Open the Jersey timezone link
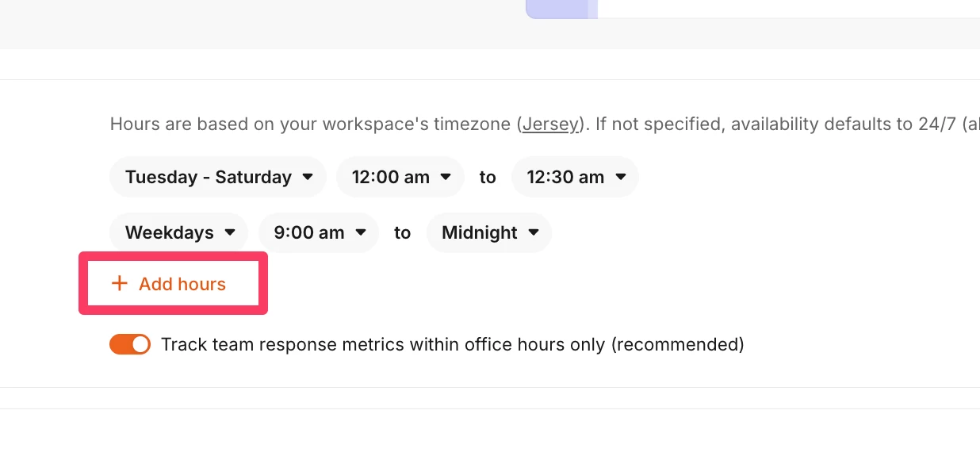Image resolution: width=980 pixels, height=460 pixels. pyautogui.click(x=549, y=125)
